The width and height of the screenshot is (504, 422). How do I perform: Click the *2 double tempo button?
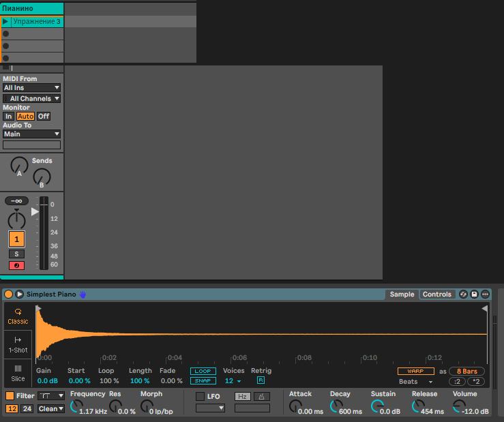click(x=476, y=382)
